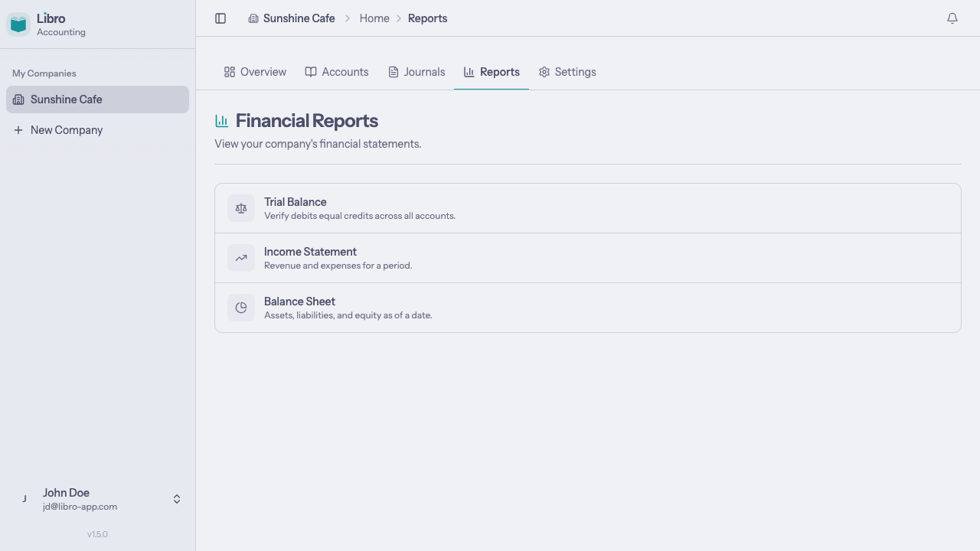Image resolution: width=980 pixels, height=551 pixels.
Task: Click the Libro Accounting logo icon
Action: pyautogui.click(x=18, y=24)
